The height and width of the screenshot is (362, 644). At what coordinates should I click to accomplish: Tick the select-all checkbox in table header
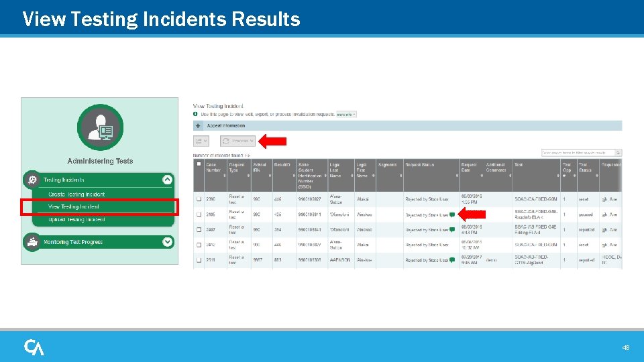[x=199, y=164]
